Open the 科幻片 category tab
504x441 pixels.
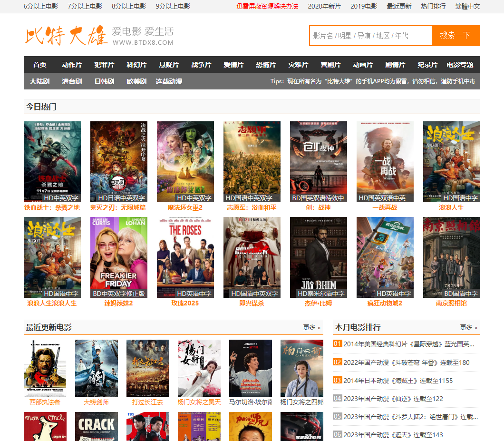coord(136,65)
